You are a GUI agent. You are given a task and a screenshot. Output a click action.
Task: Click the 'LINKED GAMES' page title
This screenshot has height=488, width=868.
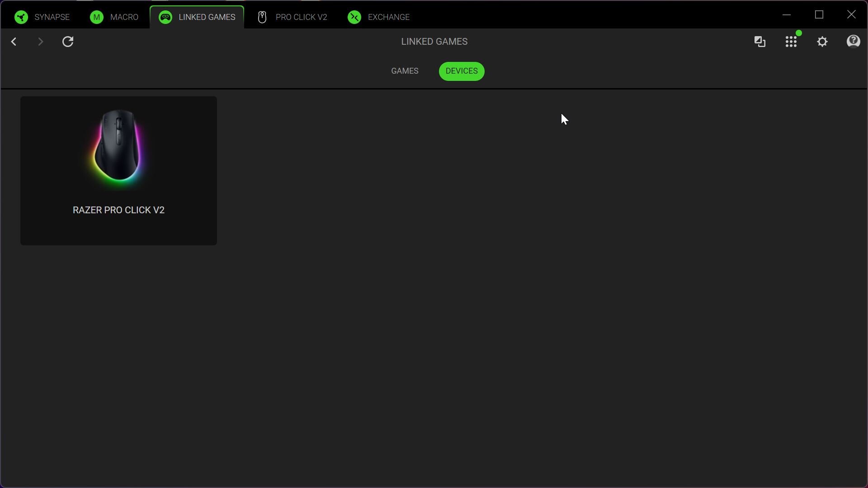pyautogui.click(x=434, y=42)
